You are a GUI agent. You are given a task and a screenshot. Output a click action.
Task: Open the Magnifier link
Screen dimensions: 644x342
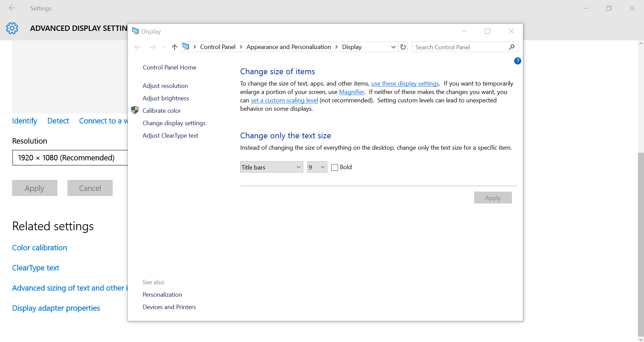point(352,92)
